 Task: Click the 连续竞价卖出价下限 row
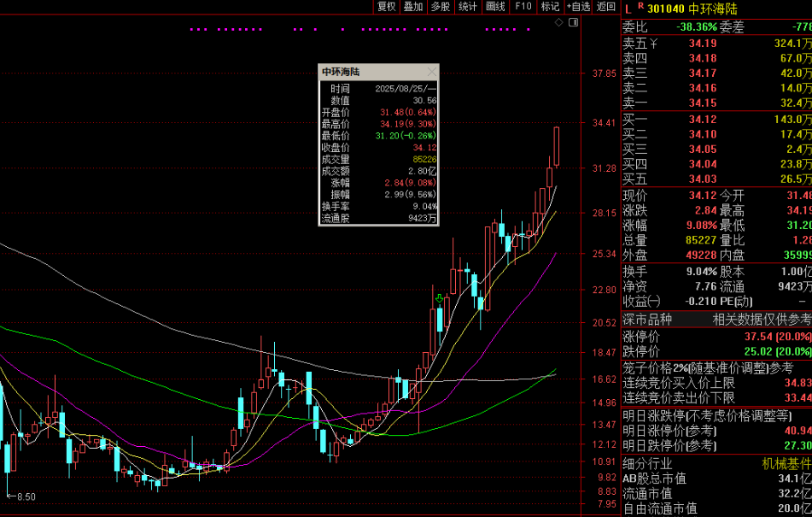[716, 398]
